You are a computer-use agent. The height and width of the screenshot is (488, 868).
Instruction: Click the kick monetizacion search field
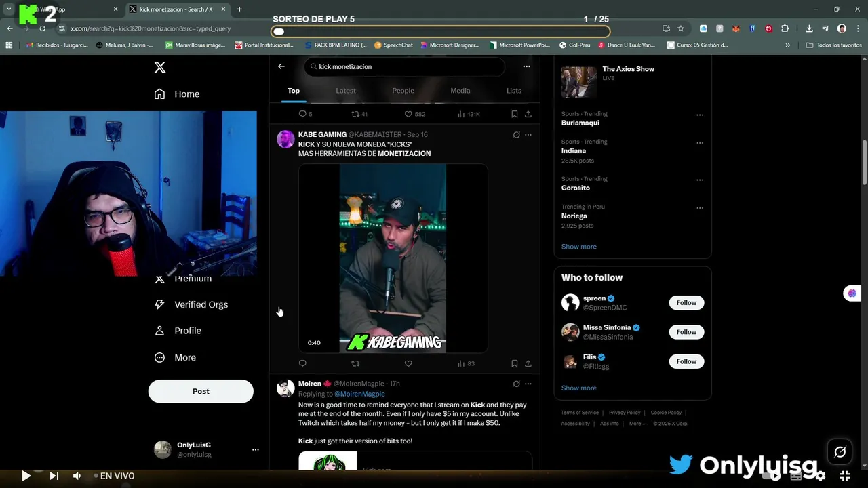coord(404,66)
